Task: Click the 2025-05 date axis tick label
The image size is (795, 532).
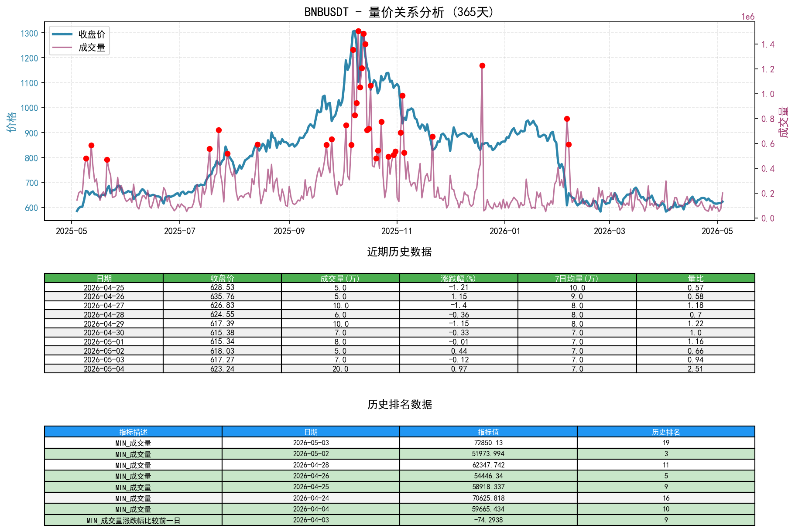Action: pos(72,231)
